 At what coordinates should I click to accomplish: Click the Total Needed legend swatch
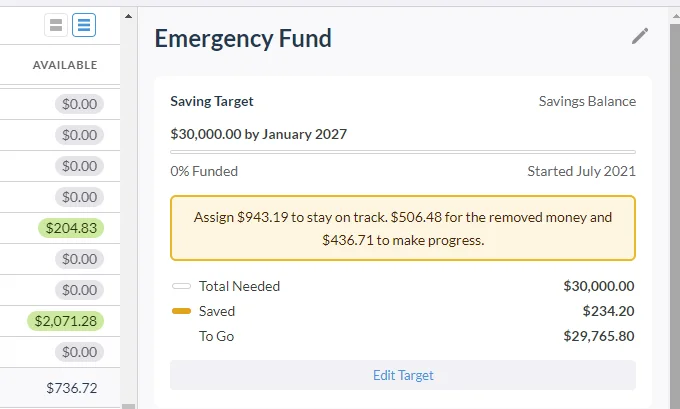[181, 286]
